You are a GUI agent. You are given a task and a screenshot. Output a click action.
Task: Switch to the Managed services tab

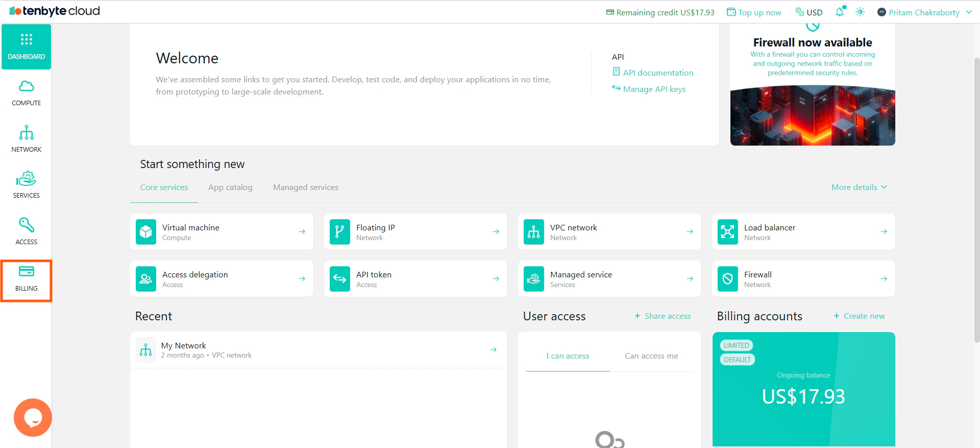pos(306,187)
